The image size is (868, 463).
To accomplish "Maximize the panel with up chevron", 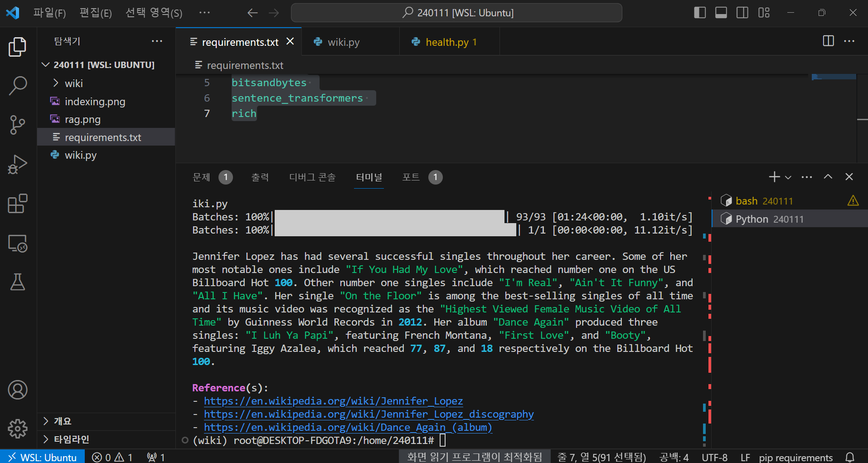I will (828, 177).
